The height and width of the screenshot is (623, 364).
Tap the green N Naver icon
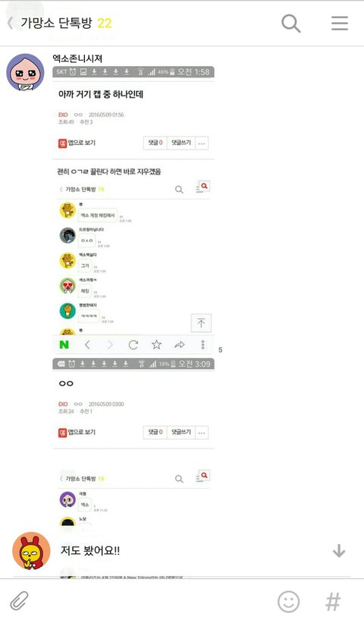tap(64, 345)
